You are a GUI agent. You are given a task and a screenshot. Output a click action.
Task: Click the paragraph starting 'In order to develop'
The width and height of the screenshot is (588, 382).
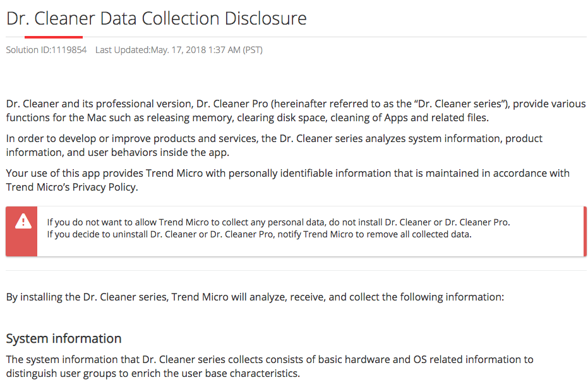tap(274, 145)
